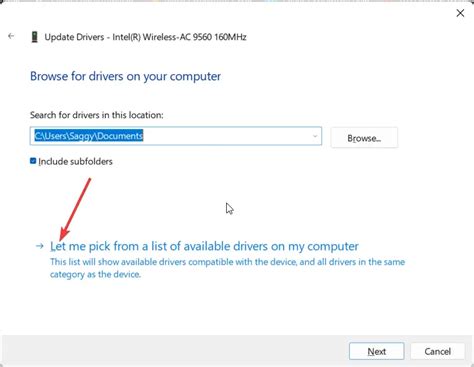Click the 'Search for drivers in this location' label
This screenshot has width=474, height=367.
[97, 115]
